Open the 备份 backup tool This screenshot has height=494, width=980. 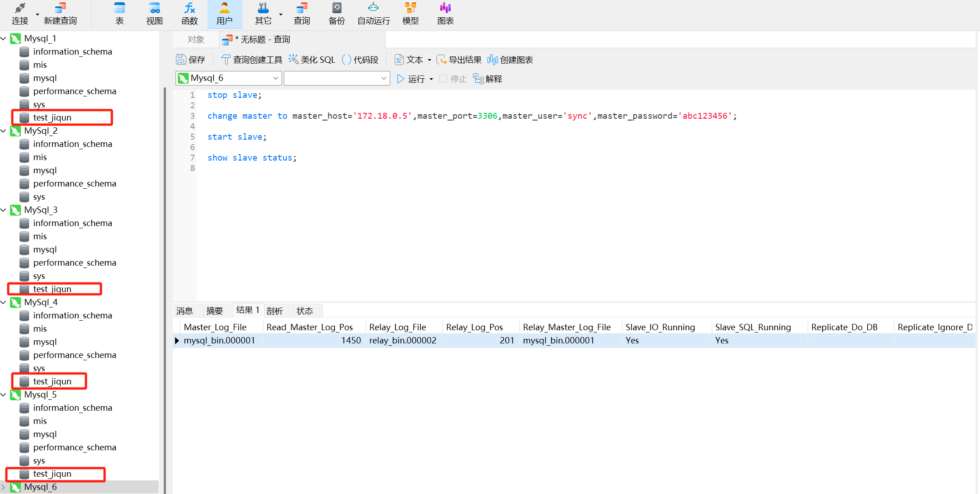[337, 14]
